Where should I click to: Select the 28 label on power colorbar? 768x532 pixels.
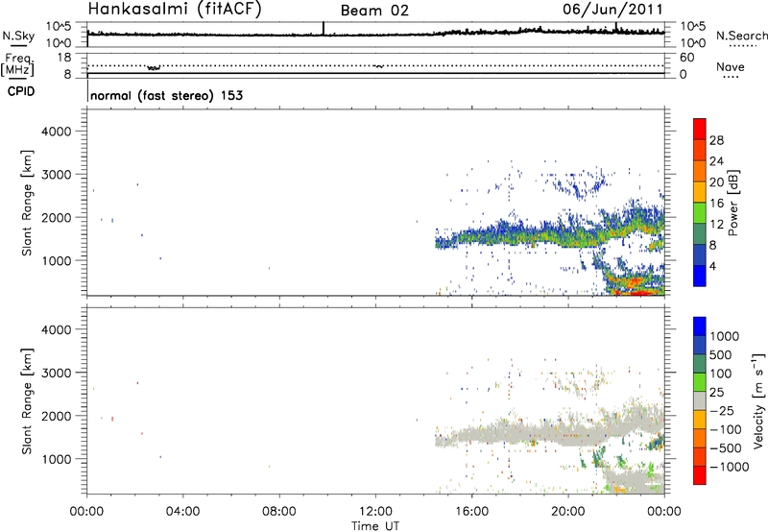(716, 140)
